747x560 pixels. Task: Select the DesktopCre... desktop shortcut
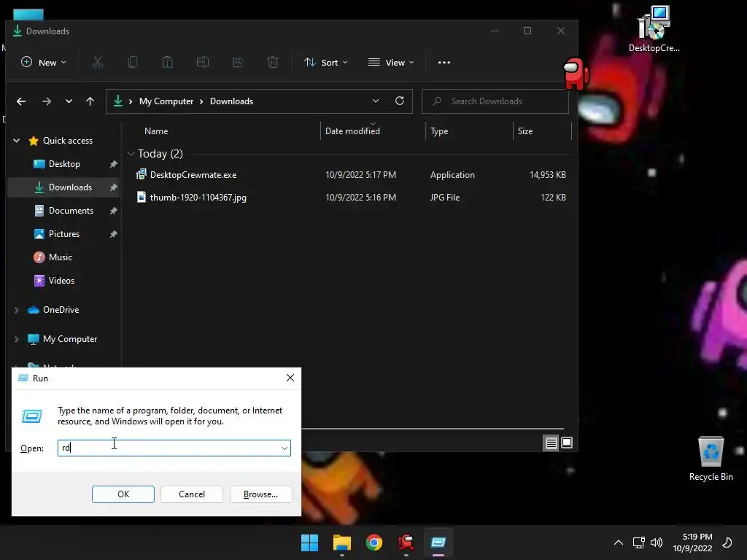pos(654,29)
